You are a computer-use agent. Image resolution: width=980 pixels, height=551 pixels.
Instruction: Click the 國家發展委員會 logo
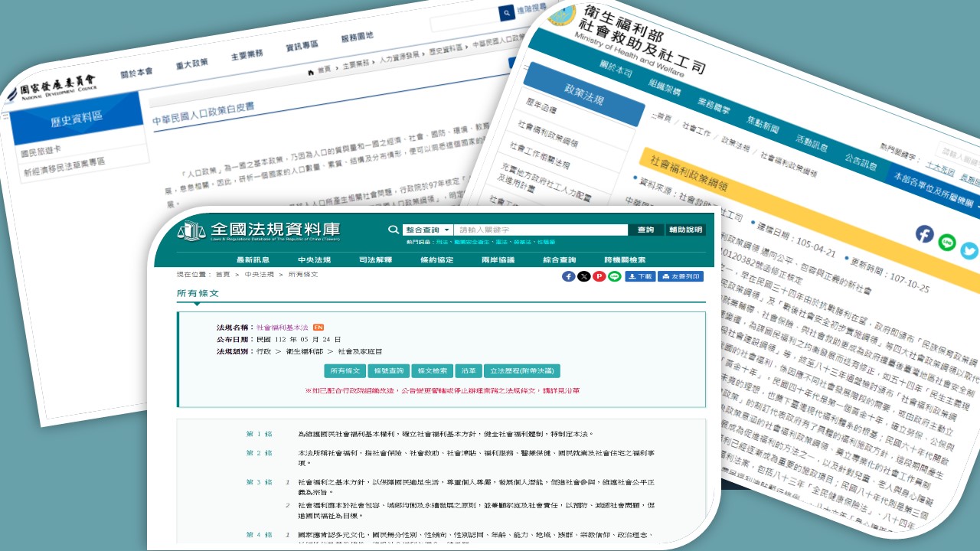tap(51, 87)
